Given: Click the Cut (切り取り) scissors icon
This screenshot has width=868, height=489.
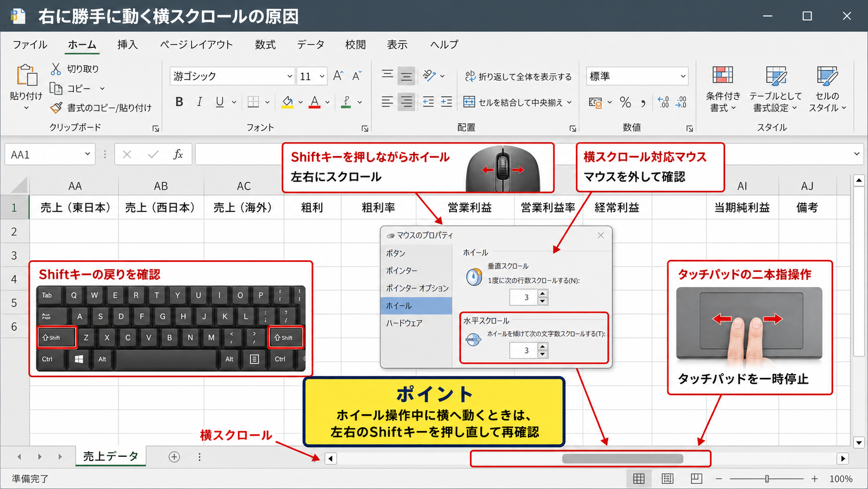Looking at the screenshot, I should tap(56, 69).
